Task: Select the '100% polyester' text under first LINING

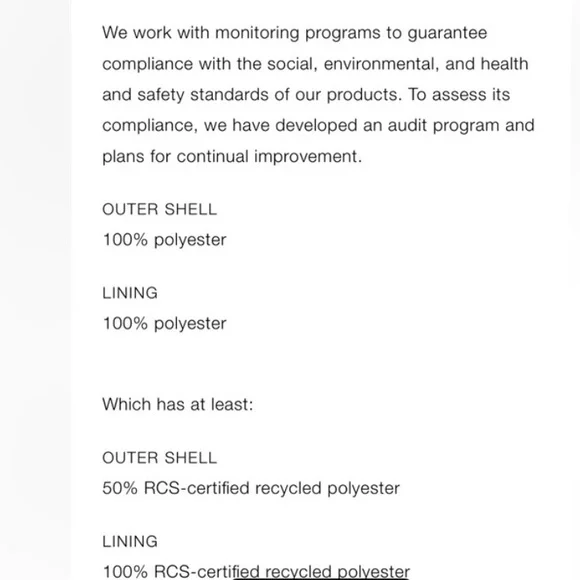Action: (x=164, y=324)
